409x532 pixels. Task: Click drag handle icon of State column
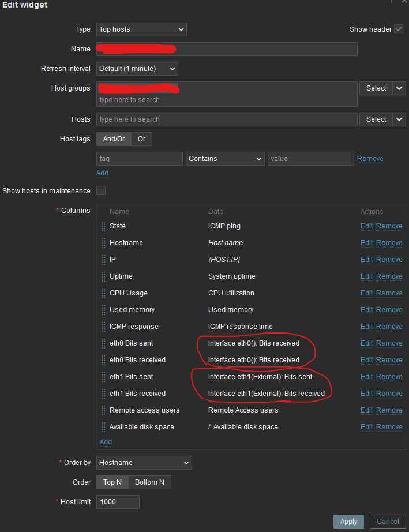tap(103, 226)
